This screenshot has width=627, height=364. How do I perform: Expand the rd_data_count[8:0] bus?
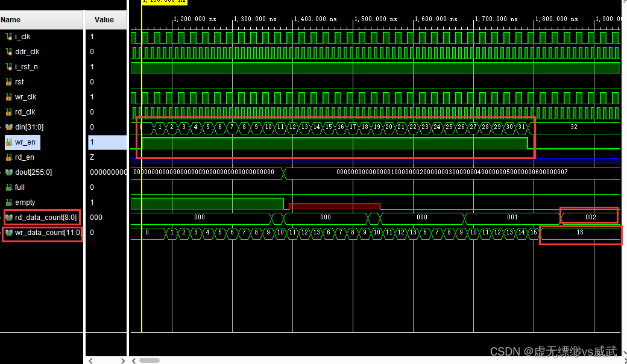(x=1, y=218)
